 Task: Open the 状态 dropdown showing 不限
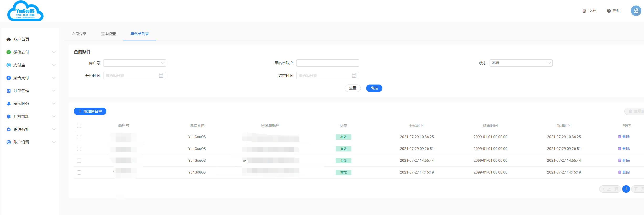pos(521,63)
